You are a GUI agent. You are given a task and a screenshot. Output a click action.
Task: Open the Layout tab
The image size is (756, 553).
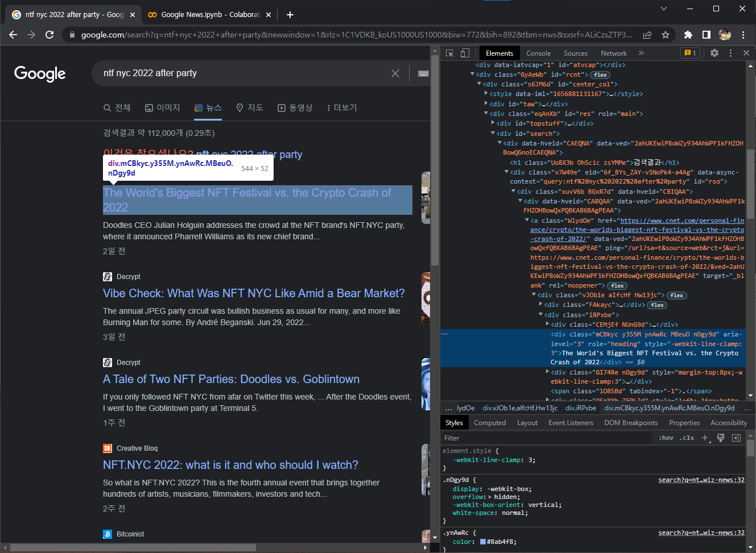[527, 423]
